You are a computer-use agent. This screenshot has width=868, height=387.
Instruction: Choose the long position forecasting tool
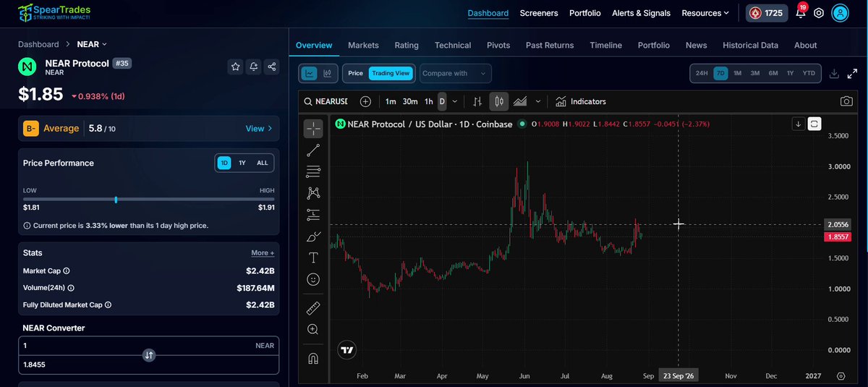coord(313,215)
